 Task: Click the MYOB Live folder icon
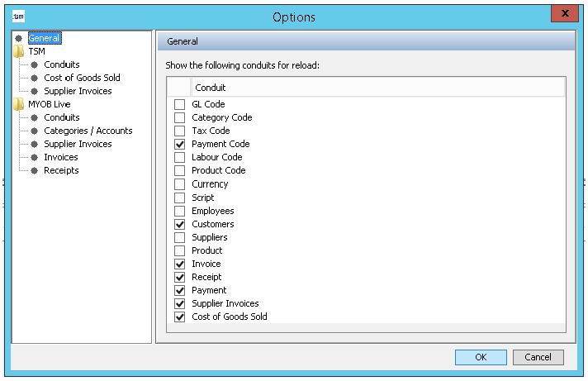coord(18,104)
